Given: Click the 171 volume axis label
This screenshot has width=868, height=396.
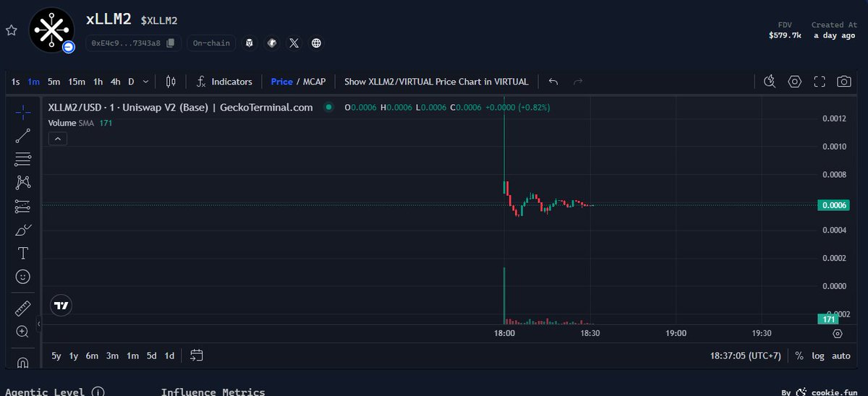Looking at the screenshot, I should click(827, 319).
